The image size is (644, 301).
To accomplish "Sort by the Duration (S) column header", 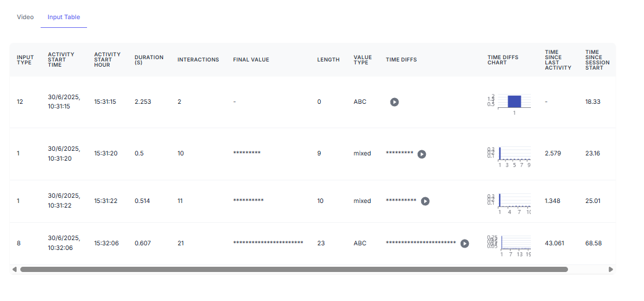I will [x=149, y=60].
